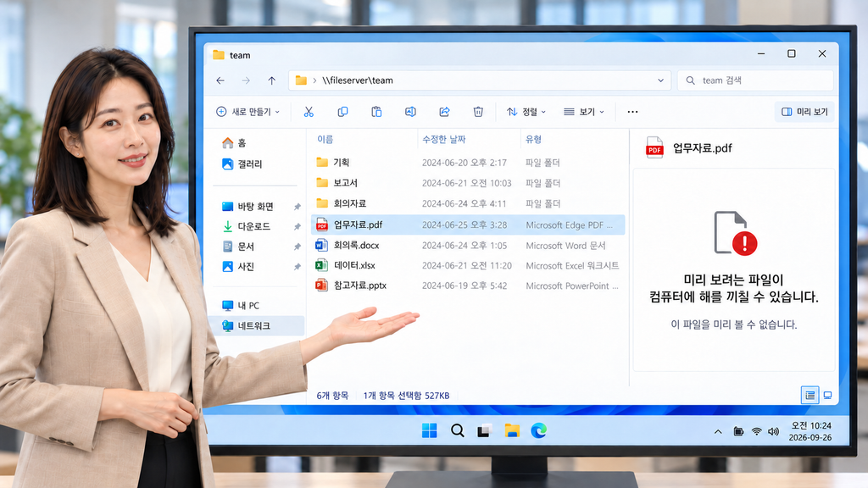Click date 2024-06-19 오후 5:42
868x488 pixels.
[x=465, y=286]
